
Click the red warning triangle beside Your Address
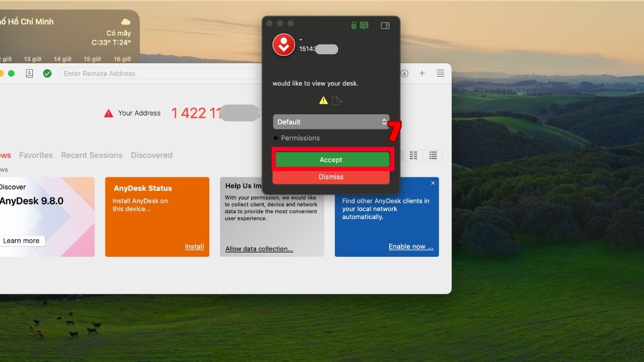pyautogui.click(x=109, y=113)
